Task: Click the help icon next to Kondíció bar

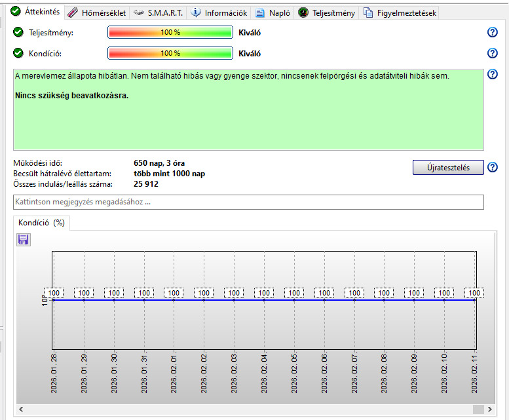Action: [x=493, y=53]
